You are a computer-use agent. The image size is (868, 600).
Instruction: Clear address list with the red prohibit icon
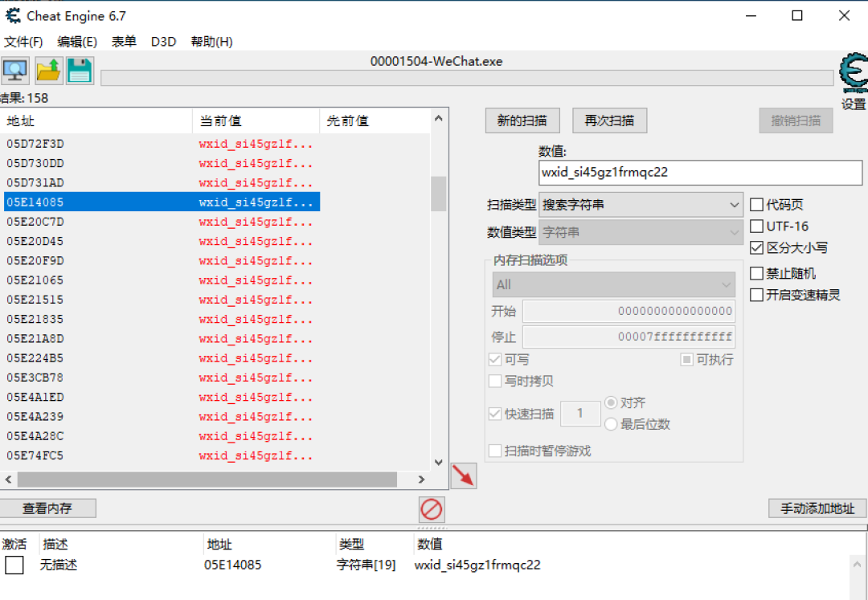432,509
